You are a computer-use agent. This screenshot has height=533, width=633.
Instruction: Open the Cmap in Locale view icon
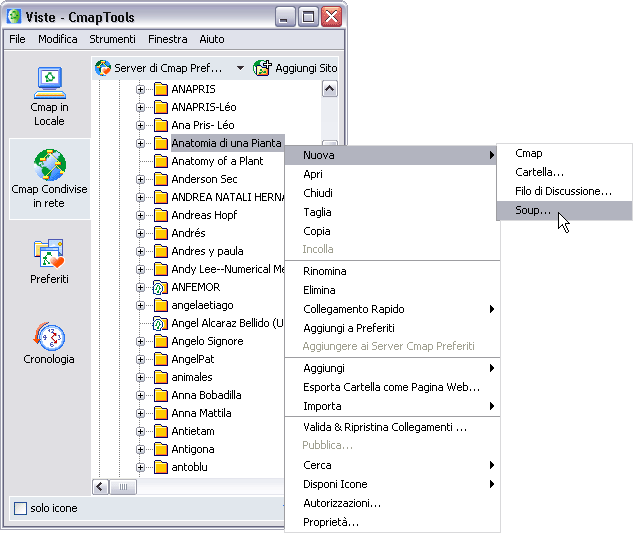49,82
